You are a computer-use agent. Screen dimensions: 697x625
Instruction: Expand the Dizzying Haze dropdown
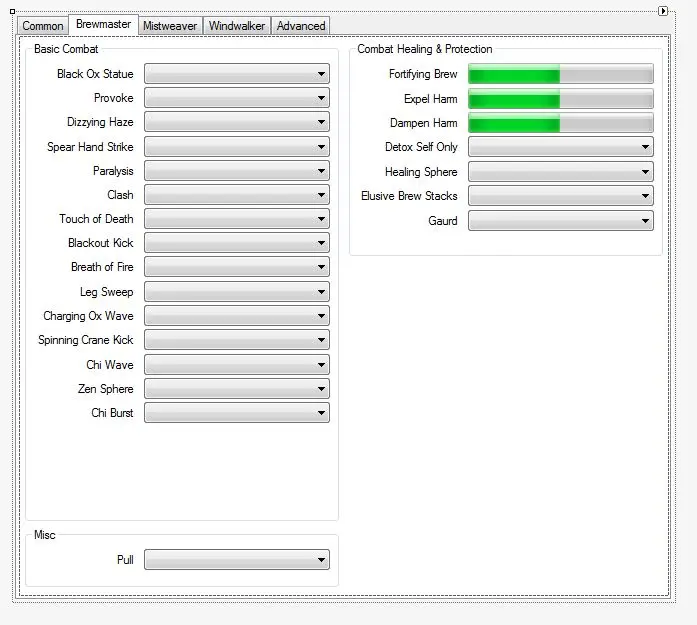click(x=237, y=122)
